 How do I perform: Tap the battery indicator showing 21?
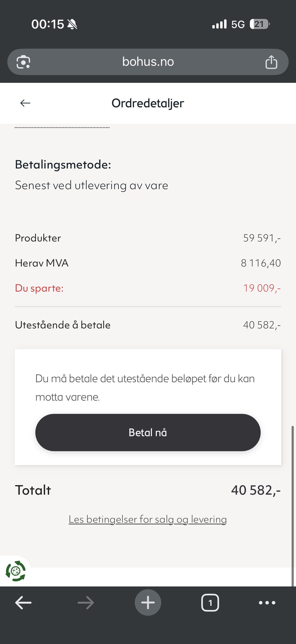point(260,24)
